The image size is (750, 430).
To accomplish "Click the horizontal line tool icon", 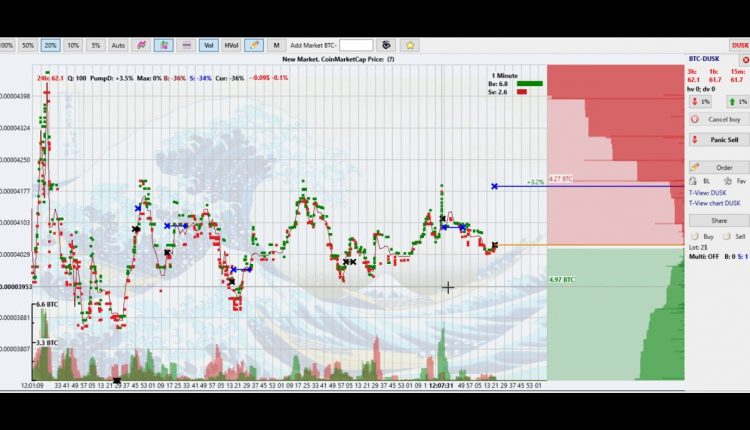I will [187, 45].
